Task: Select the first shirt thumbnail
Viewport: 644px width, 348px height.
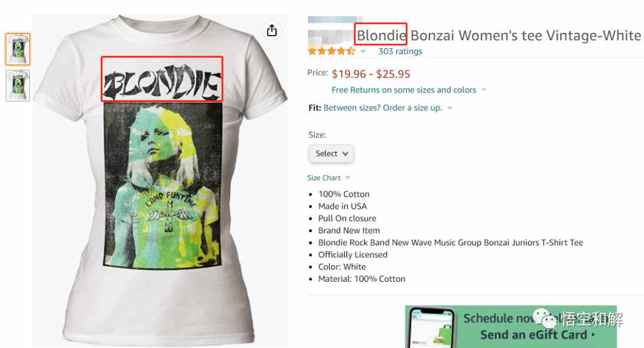Action: 18,50
